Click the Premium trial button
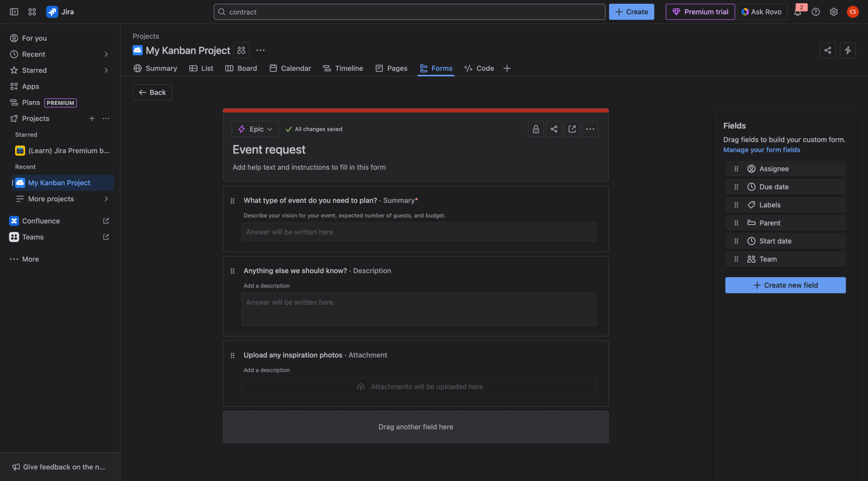Viewport: 868px width, 481px height. [700, 11]
